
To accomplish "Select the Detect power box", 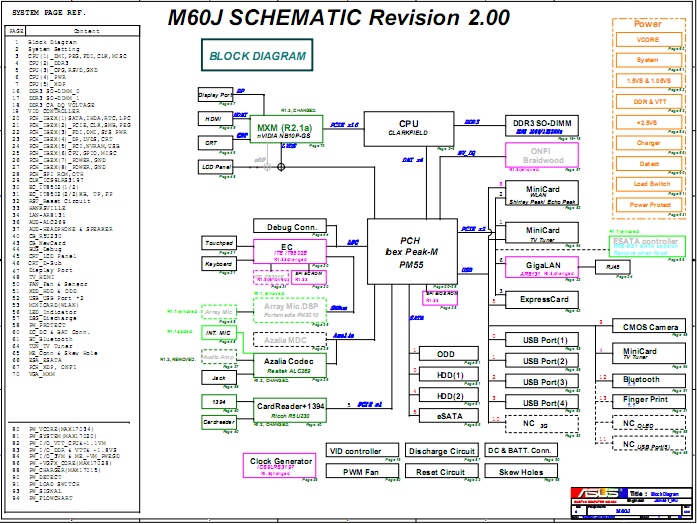I will coord(649,164).
